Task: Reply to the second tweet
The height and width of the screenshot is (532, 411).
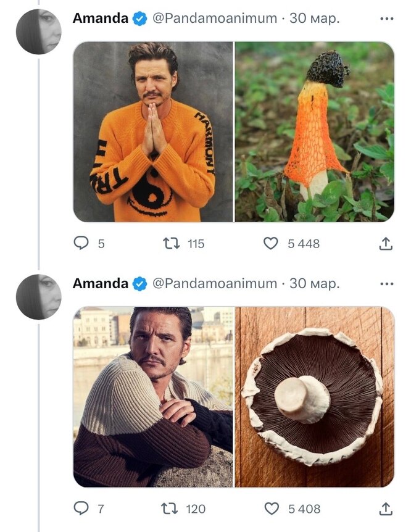Action: click(81, 509)
